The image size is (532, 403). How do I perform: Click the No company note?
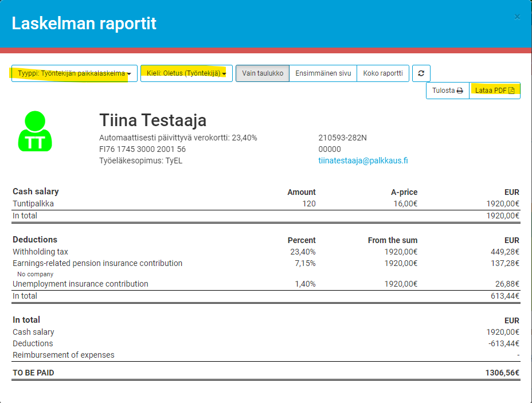click(36, 274)
